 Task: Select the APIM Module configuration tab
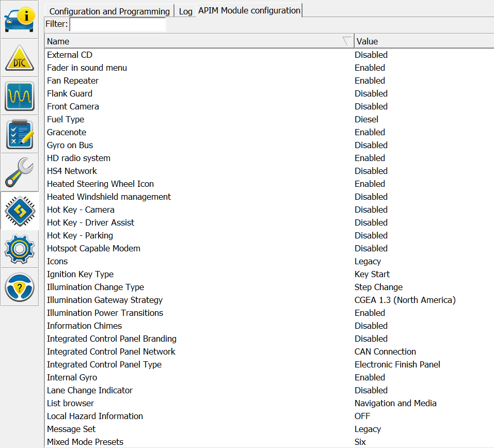tap(249, 10)
